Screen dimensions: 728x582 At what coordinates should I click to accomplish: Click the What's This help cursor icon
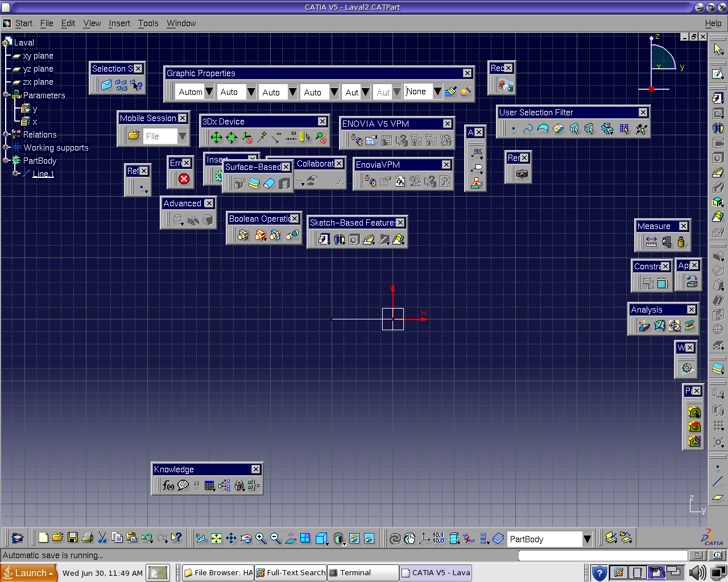point(176,538)
